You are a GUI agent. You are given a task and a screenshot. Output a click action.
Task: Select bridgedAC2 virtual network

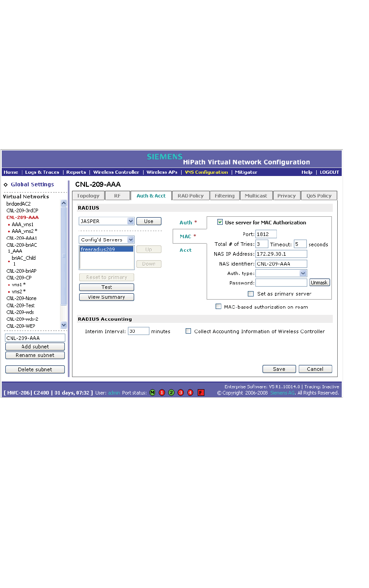pyautogui.click(x=18, y=203)
